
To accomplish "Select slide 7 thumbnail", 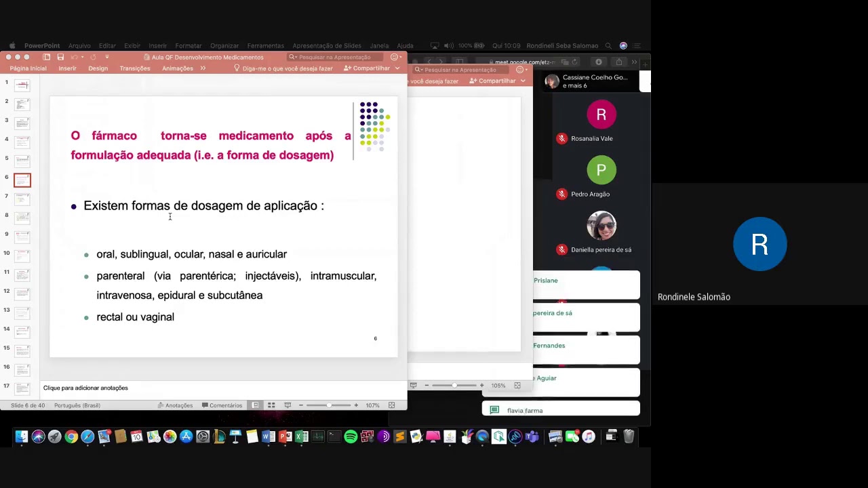I will (x=22, y=199).
